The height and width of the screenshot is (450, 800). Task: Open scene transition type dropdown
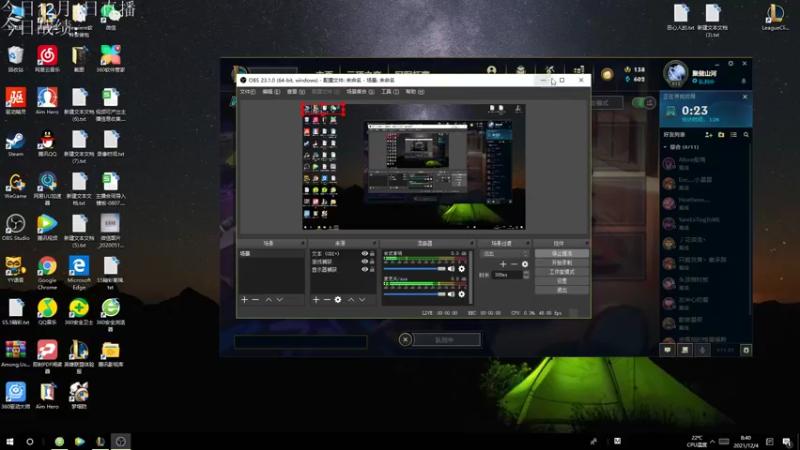point(506,254)
